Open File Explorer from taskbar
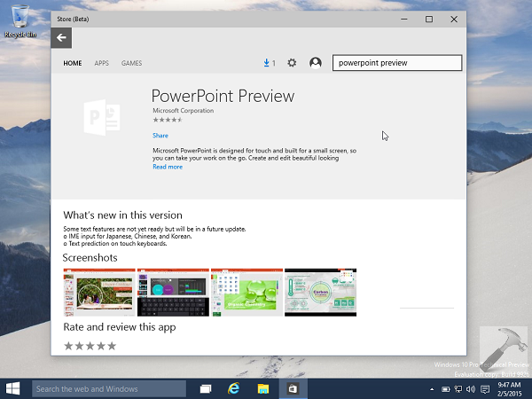532x399 pixels. (263, 388)
